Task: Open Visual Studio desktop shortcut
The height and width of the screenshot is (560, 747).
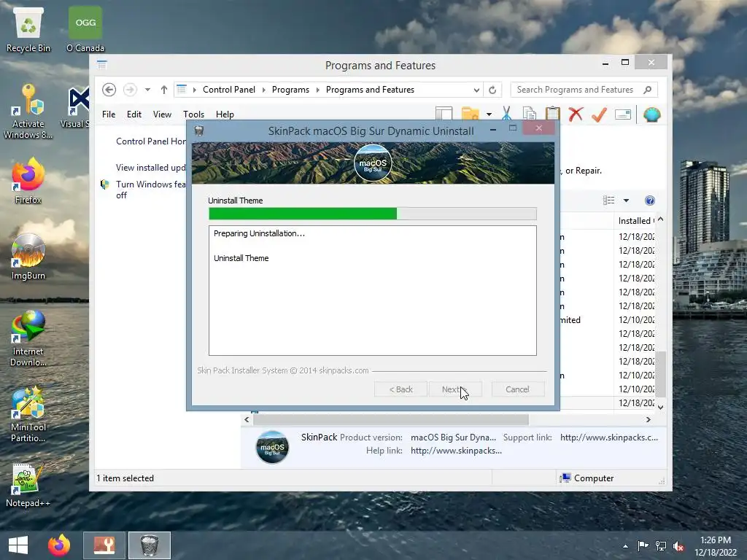Action: click(x=77, y=107)
